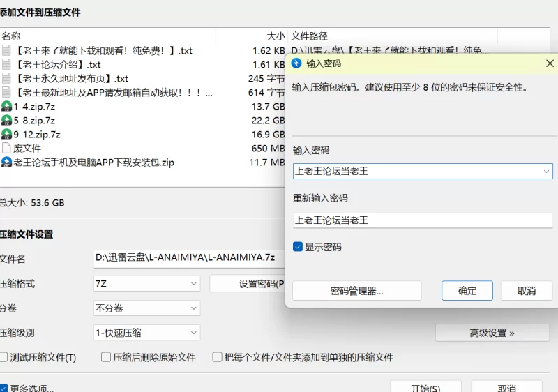Image resolution: width=558 pixels, height=392 pixels.
Task: Check 压缩后删除原始文件 option
Action: pos(106,357)
